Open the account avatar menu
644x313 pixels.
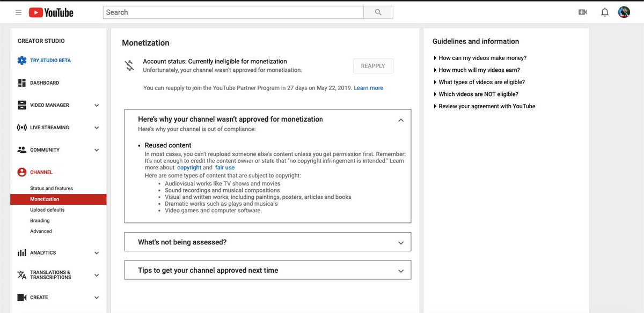click(x=624, y=12)
